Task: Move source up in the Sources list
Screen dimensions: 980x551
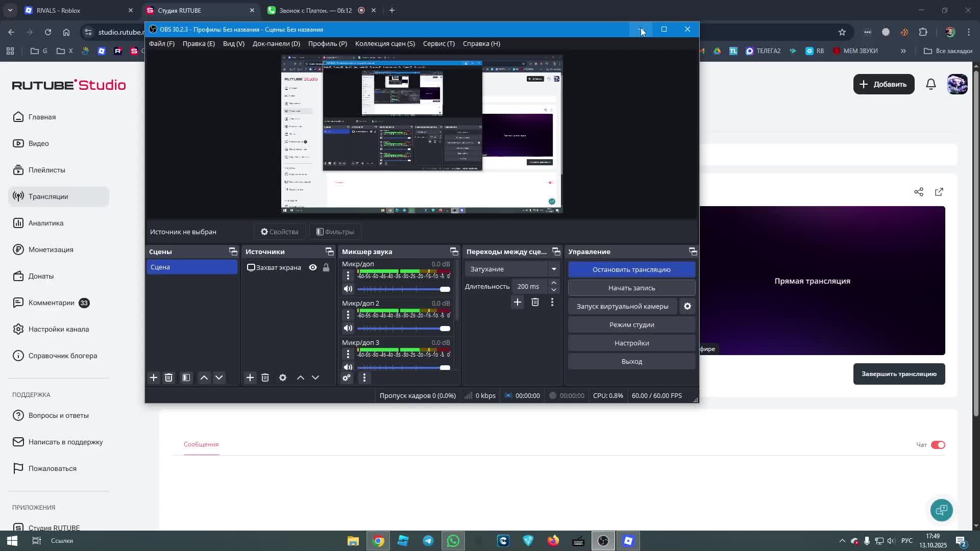Action: click(301, 378)
